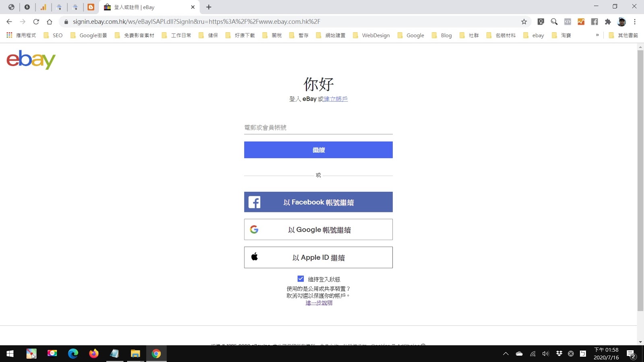Select the 登入或註冊 | eBay tab
The image size is (644, 362).
149,7
